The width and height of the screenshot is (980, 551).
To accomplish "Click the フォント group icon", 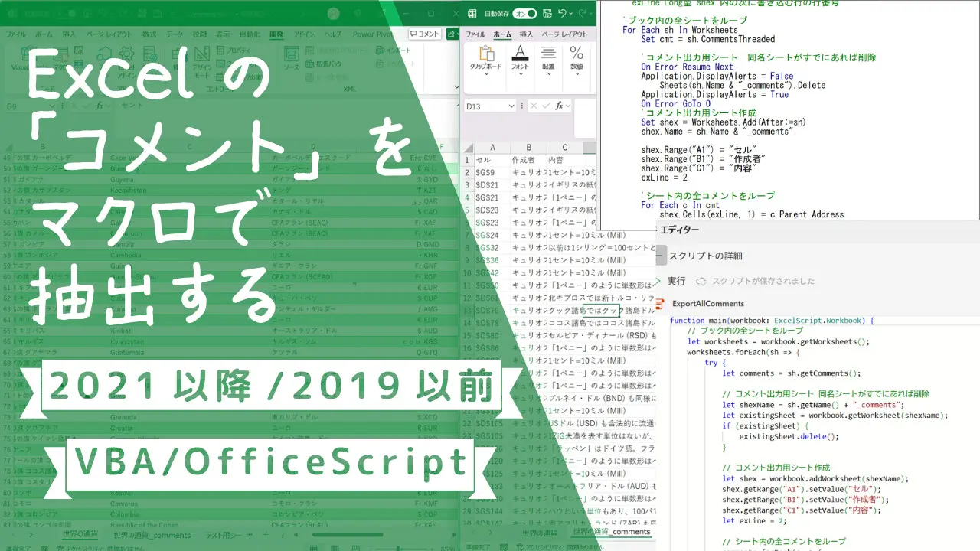I will (x=521, y=53).
